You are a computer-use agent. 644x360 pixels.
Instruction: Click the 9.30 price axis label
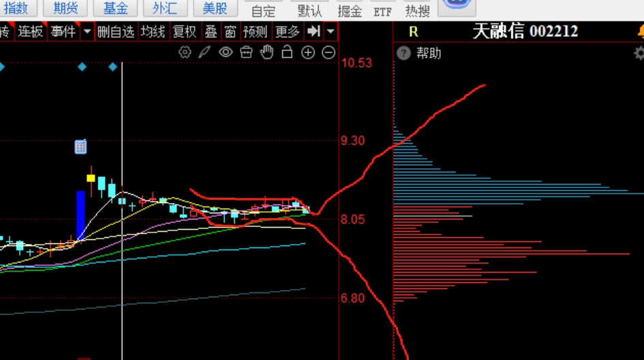click(x=353, y=141)
